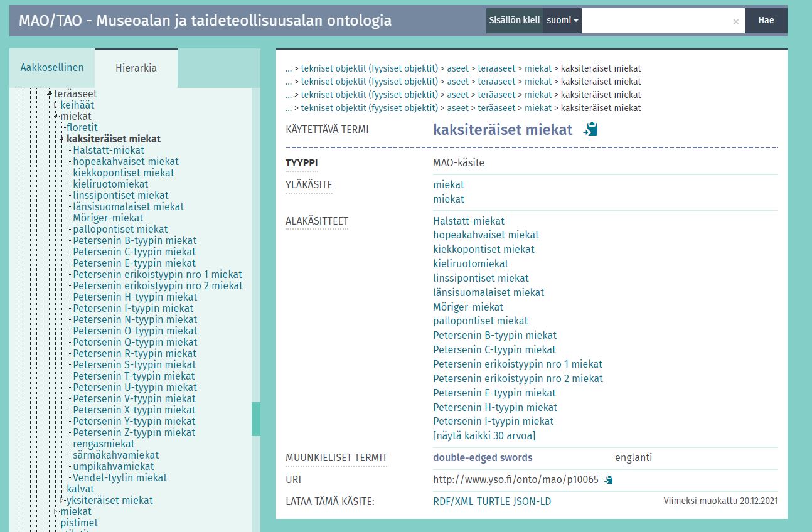Open Petersenin C-tyypin miekat in Alakäsitteet list
Image resolution: width=812 pixels, height=532 pixels.
[494, 349]
